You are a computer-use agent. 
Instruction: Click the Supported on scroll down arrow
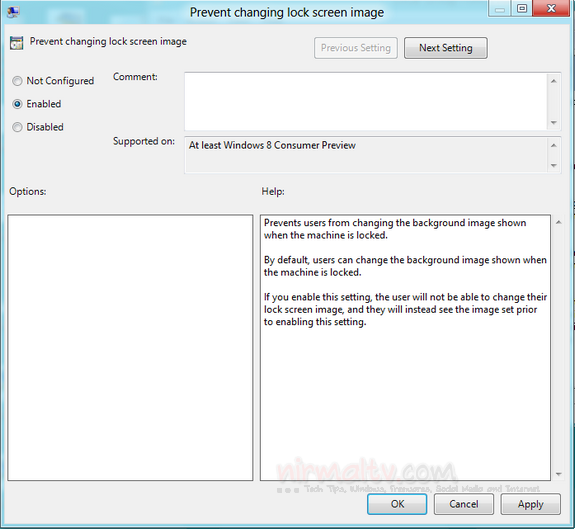point(554,166)
